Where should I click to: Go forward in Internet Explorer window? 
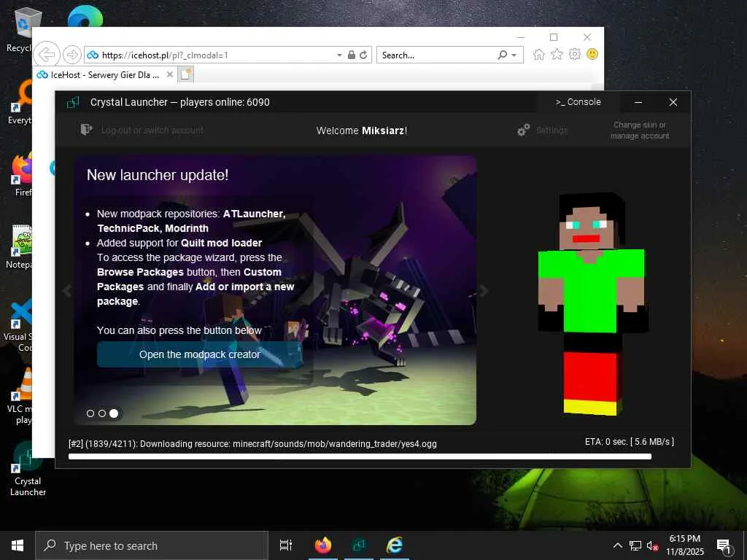click(72, 55)
